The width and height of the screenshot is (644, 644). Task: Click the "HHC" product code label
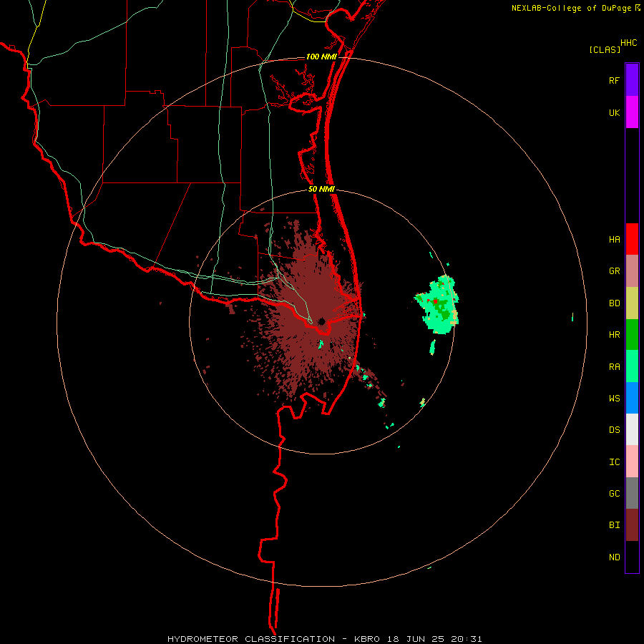pyautogui.click(x=629, y=43)
